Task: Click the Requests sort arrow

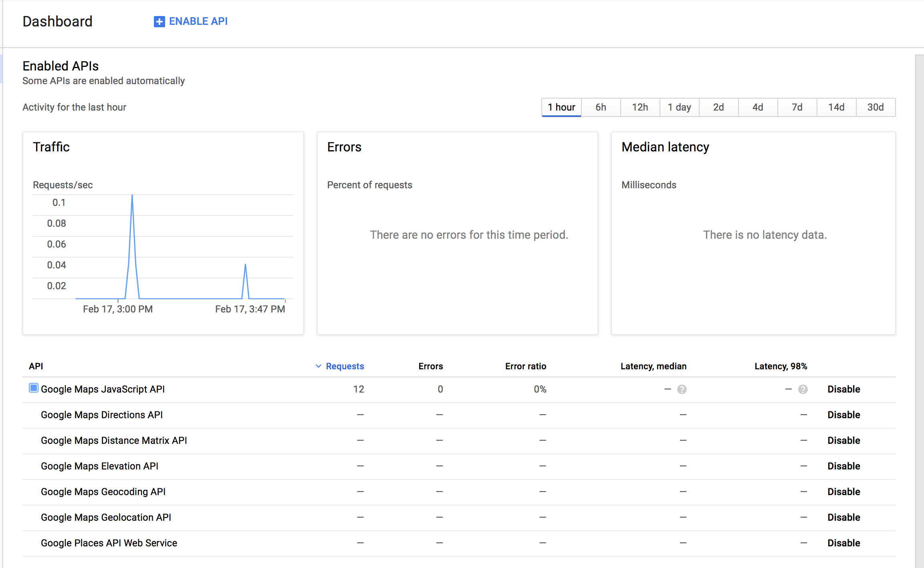Action: (319, 366)
